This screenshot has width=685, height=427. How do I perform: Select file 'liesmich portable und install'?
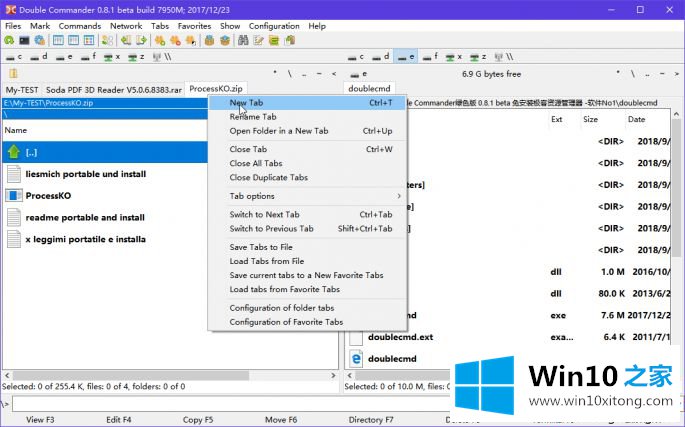point(86,174)
